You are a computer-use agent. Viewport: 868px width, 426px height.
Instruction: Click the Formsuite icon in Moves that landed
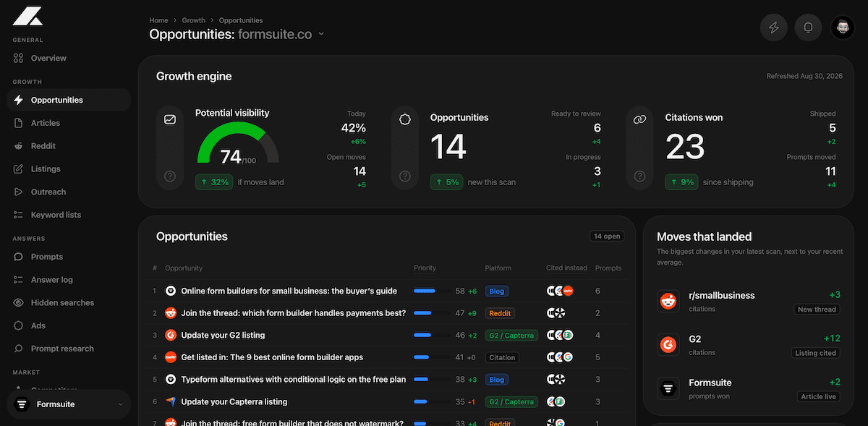click(x=668, y=388)
